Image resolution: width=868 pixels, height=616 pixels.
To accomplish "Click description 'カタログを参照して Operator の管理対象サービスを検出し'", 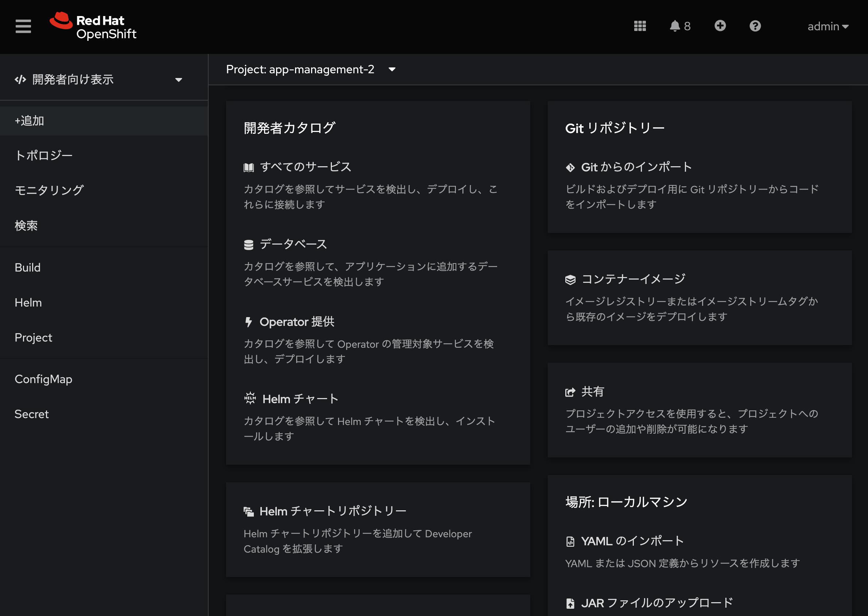I will 368,351.
